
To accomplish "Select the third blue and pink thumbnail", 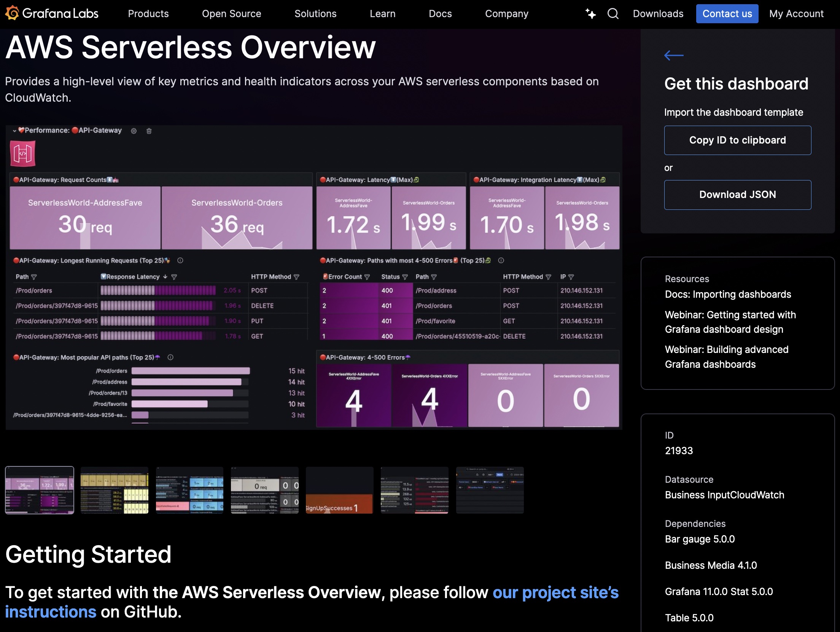I will (189, 490).
